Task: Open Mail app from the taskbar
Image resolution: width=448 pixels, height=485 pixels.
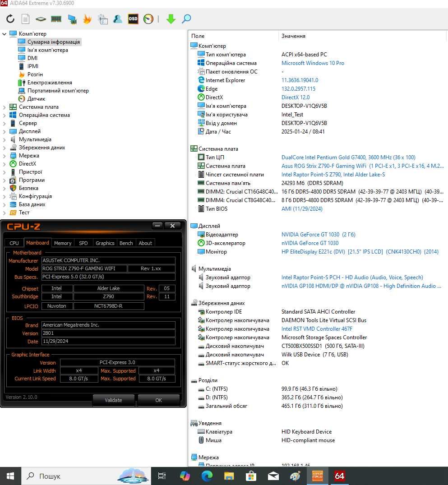Action: (273, 476)
